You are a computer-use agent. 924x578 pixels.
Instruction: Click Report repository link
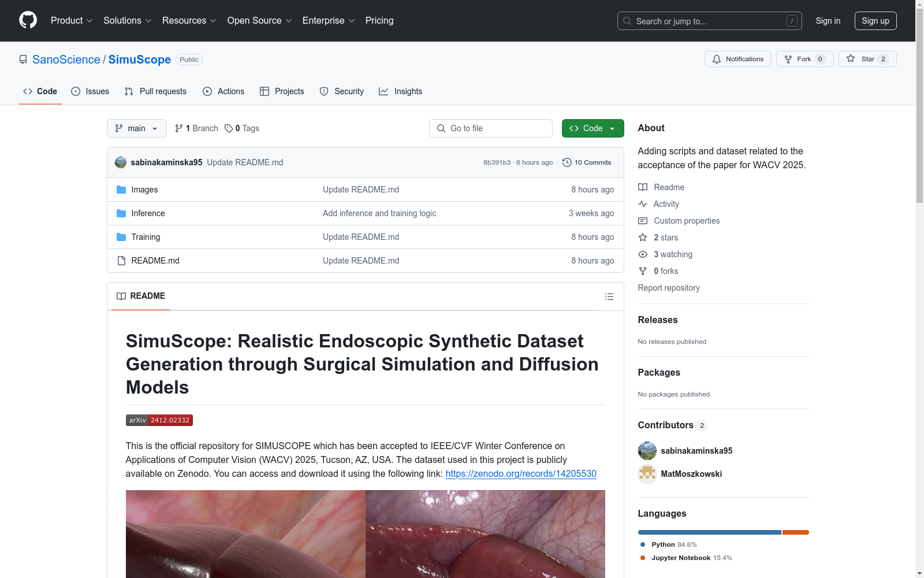669,288
